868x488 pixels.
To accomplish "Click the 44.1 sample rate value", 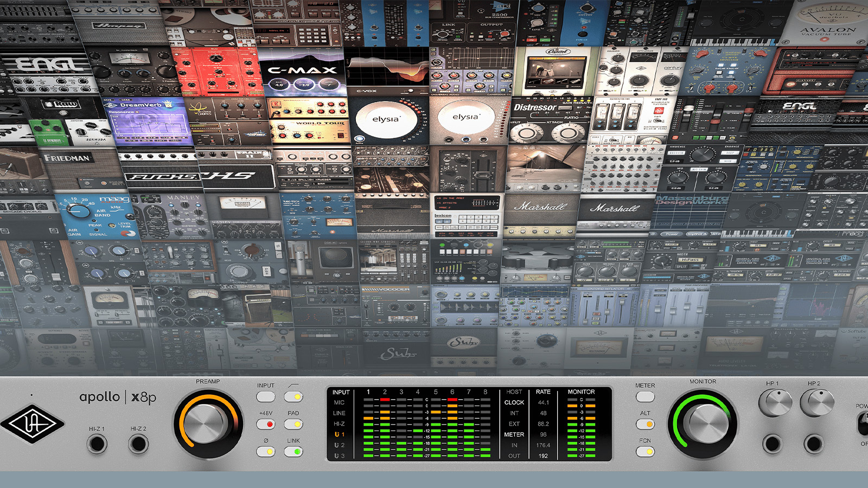I will pyautogui.click(x=543, y=402).
